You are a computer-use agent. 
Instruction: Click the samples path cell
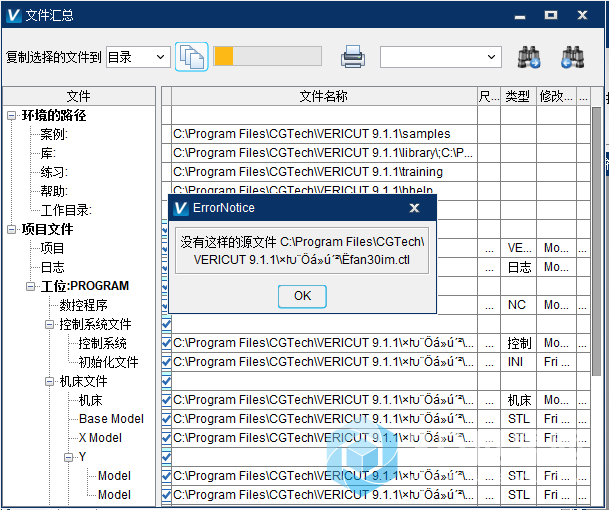324,134
